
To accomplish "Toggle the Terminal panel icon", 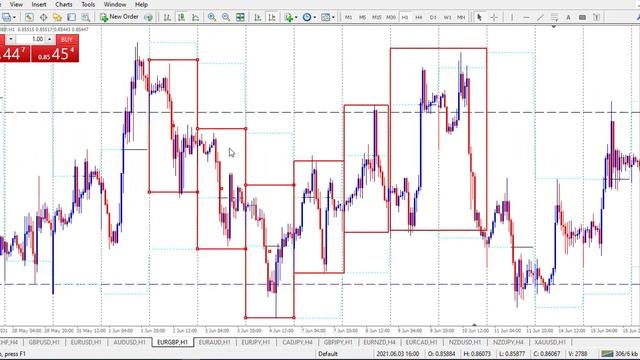I will [x=71, y=17].
